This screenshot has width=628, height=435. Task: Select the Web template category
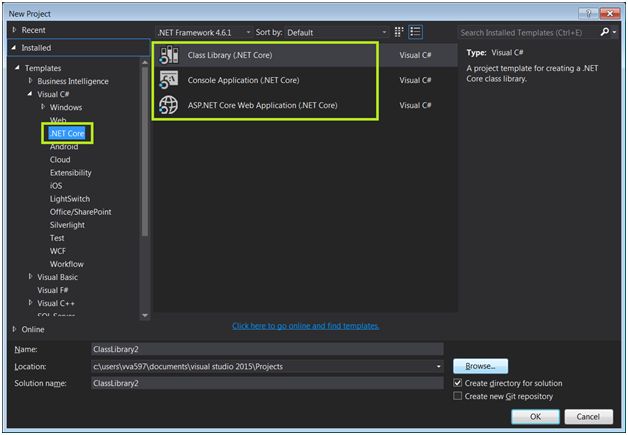[58, 120]
